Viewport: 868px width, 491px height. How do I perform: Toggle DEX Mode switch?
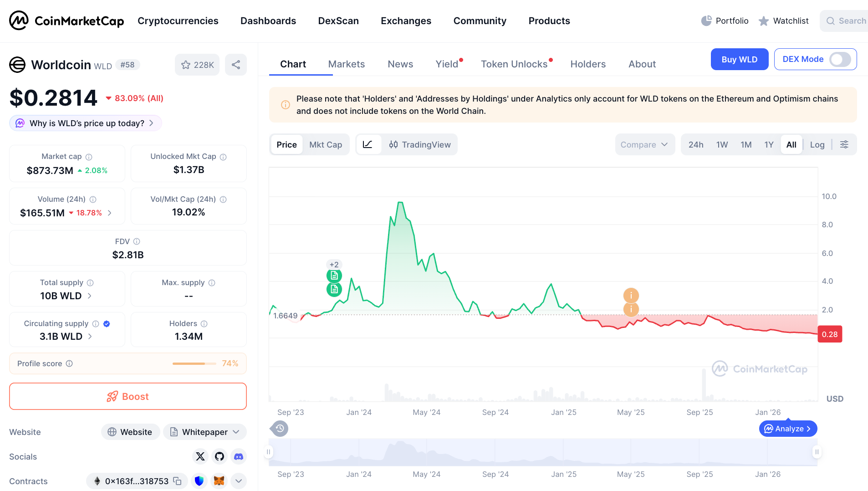click(x=839, y=59)
